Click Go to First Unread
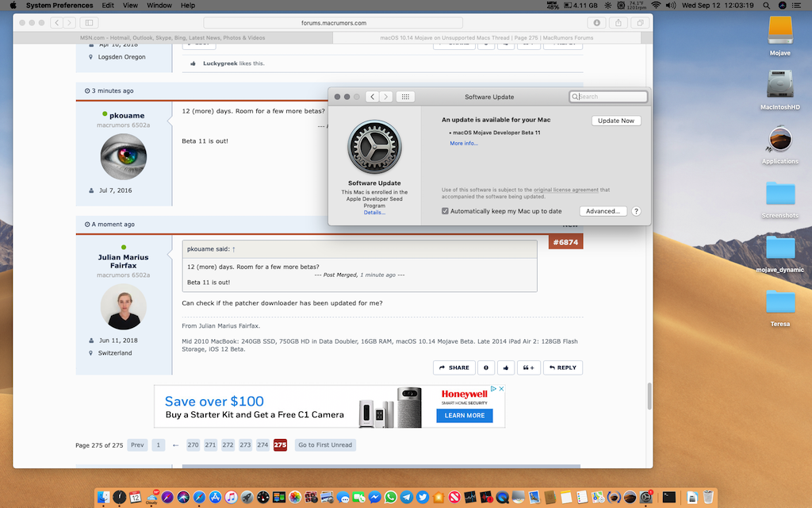 325,444
